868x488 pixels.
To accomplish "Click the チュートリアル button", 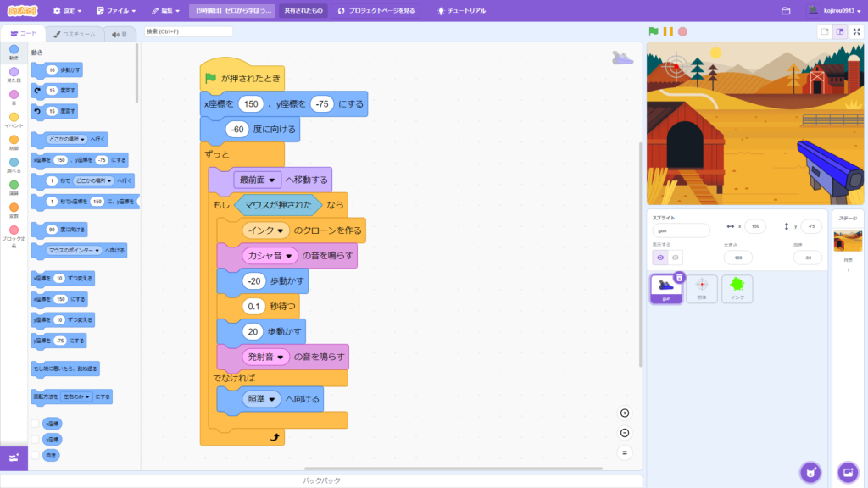I will pos(462,10).
